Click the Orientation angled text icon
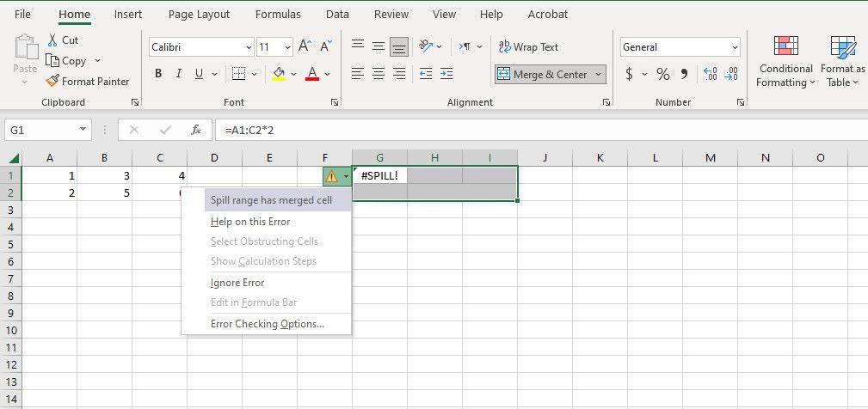The height and width of the screenshot is (409, 868). tap(425, 46)
